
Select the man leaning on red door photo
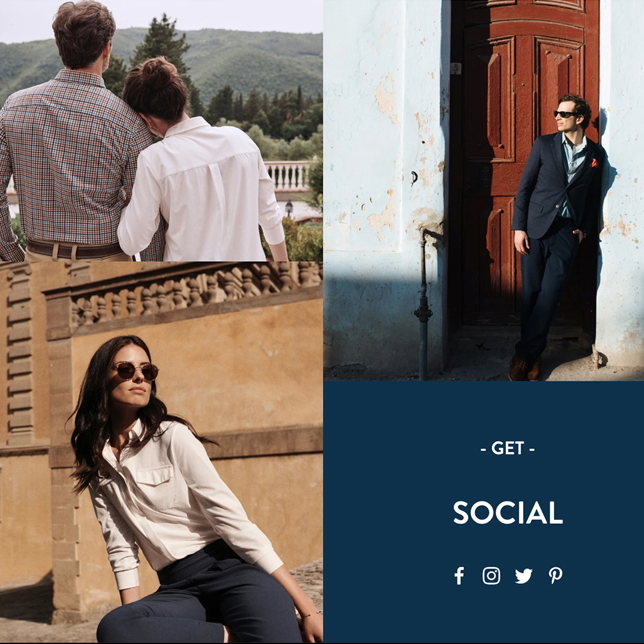point(483,190)
